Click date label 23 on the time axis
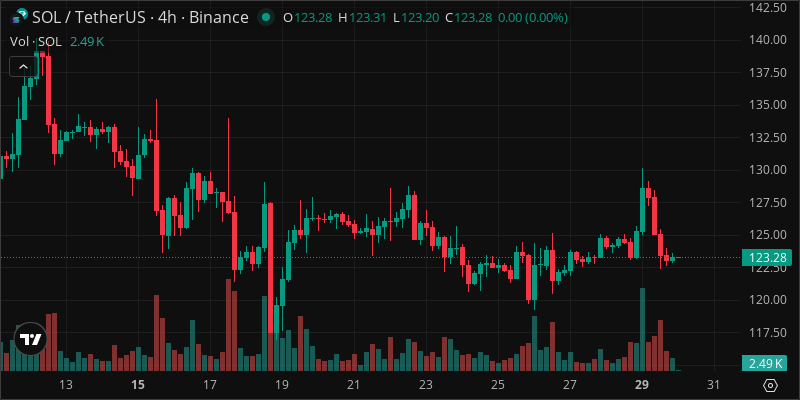800x400 pixels. (x=426, y=384)
